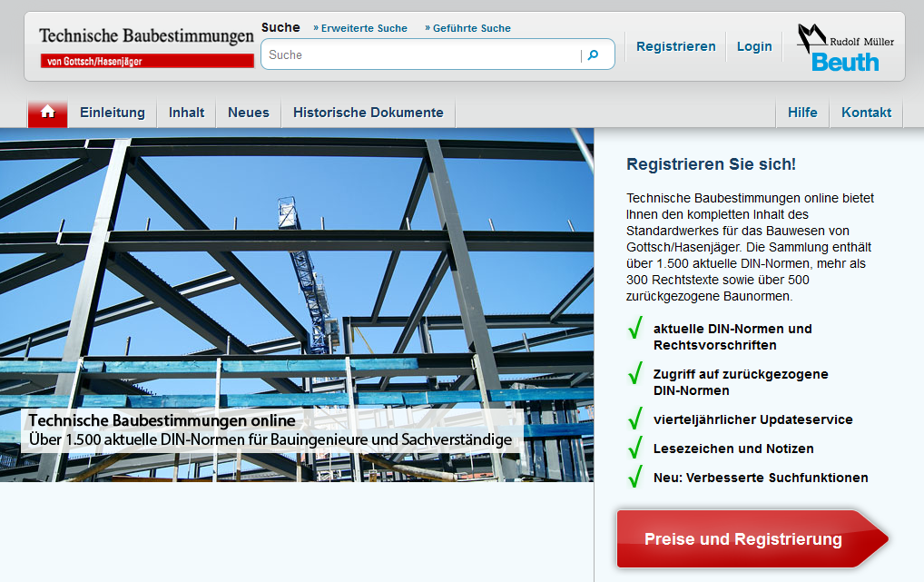Open the Hilfe menu tab
The image size is (924, 582).
click(x=802, y=113)
